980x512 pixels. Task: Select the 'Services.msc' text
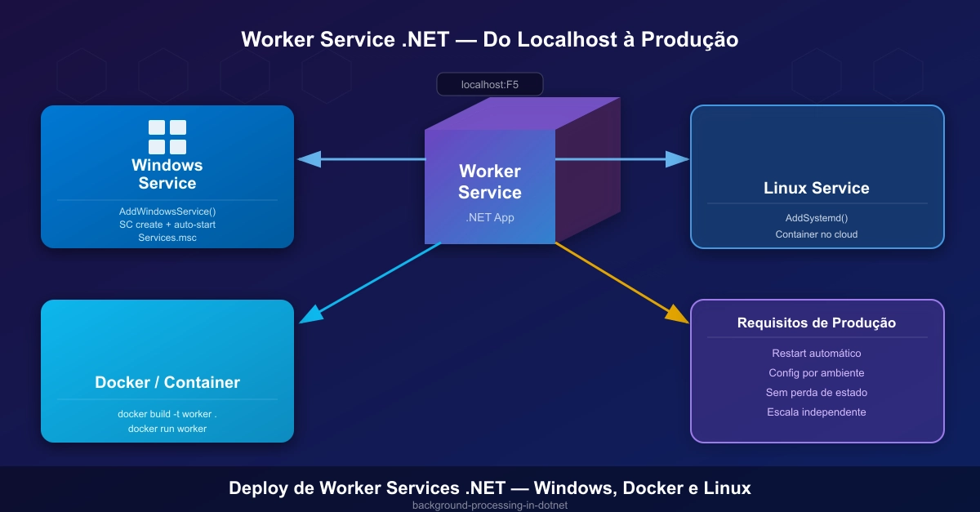click(x=167, y=238)
